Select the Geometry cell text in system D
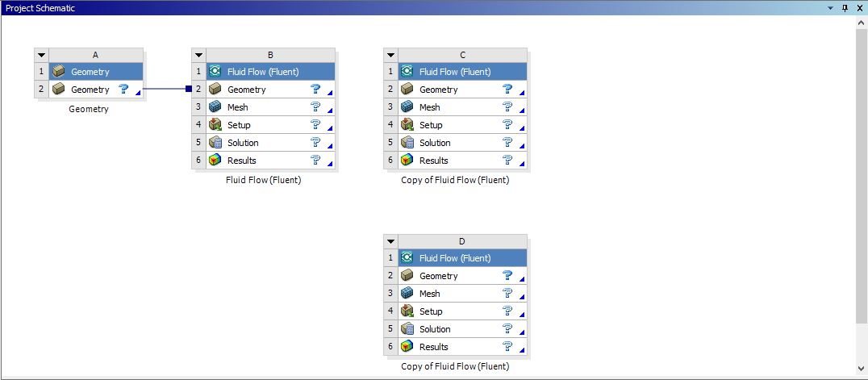This screenshot has width=868, height=380. [x=438, y=275]
